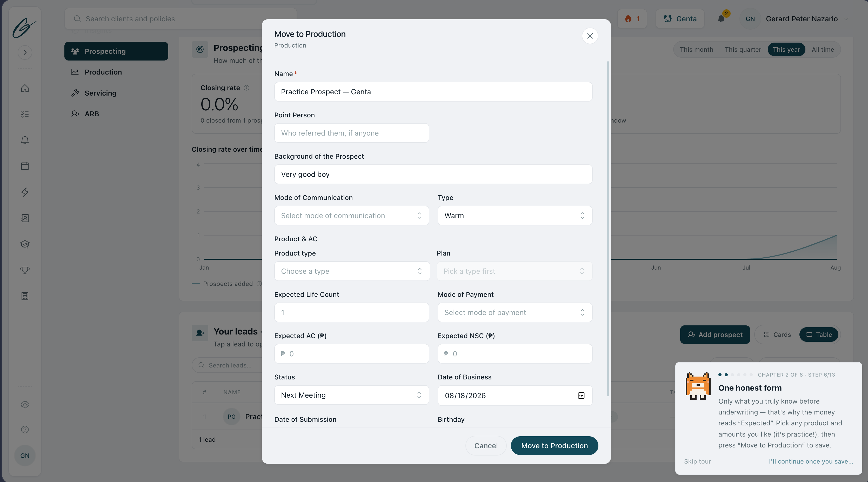Select the This month range
The height and width of the screenshot is (482, 868).
tap(696, 50)
